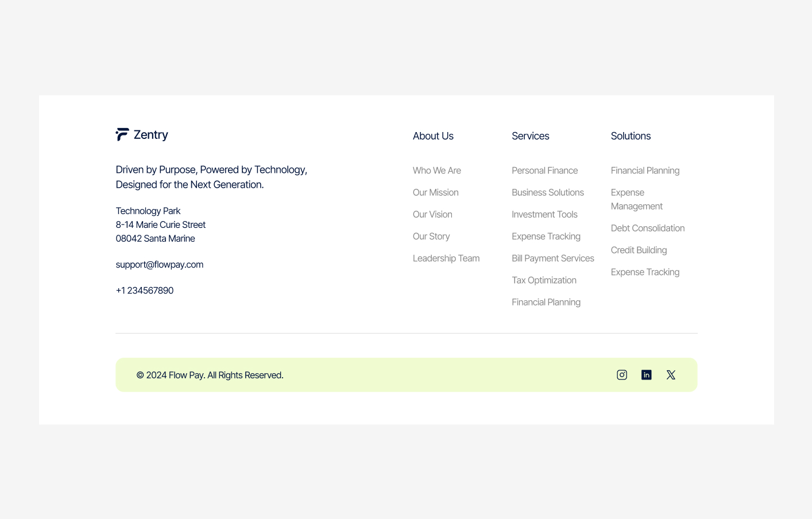This screenshot has height=519, width=812.
Task: Open the Debt Consolidation link
Action: pyautogui.click(x=648, y=228)
